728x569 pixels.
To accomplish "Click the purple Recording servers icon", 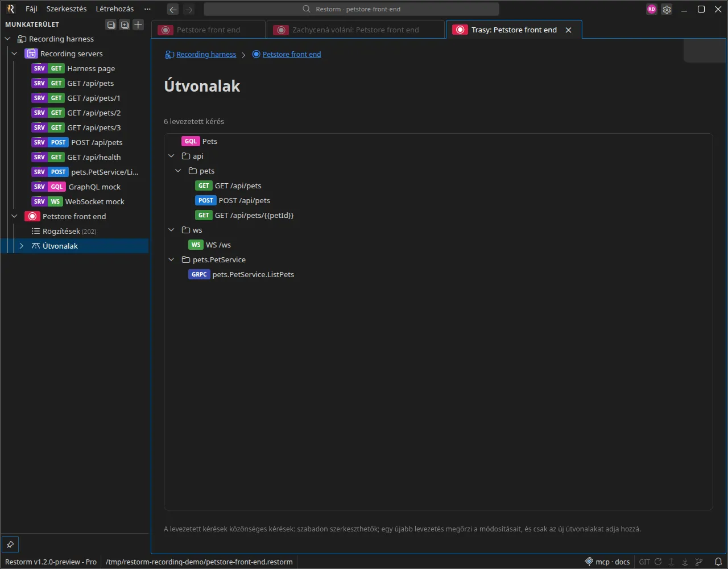I will [x=31, y=53].
